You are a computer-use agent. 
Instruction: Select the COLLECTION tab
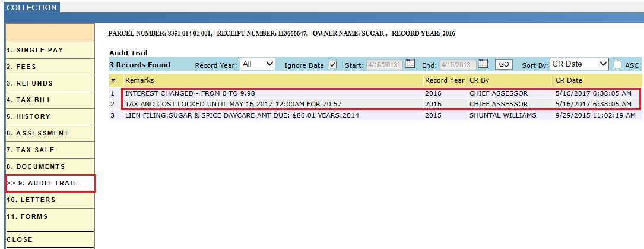[x=32, y=7]
